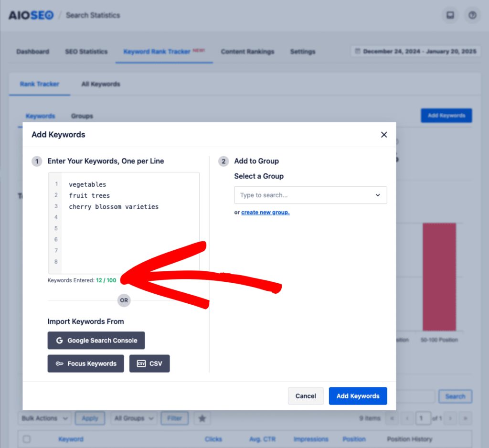489x448 pixels.
Task: Import keywords from Focus Keywords
Action: [85, 363]
